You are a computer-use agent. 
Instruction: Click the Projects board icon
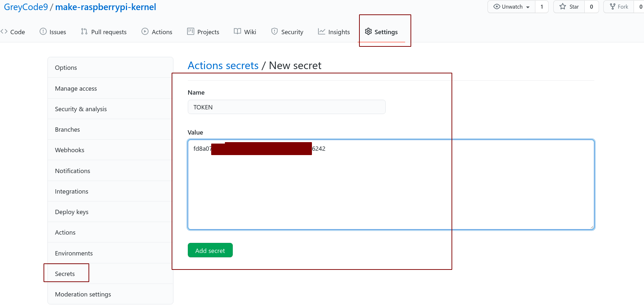191,32
